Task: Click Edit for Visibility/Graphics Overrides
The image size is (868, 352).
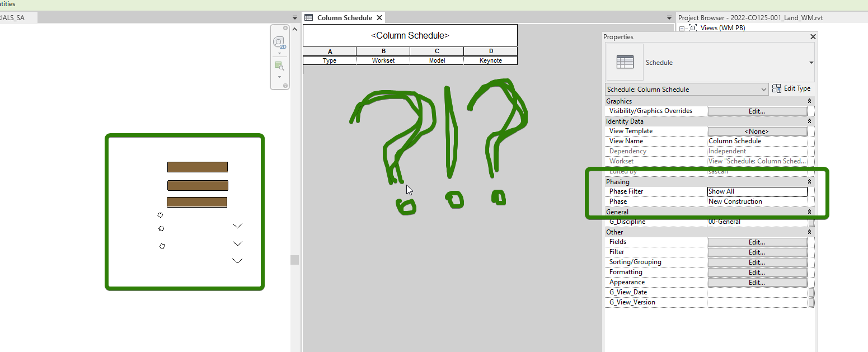Action: (x=757, y=110)
